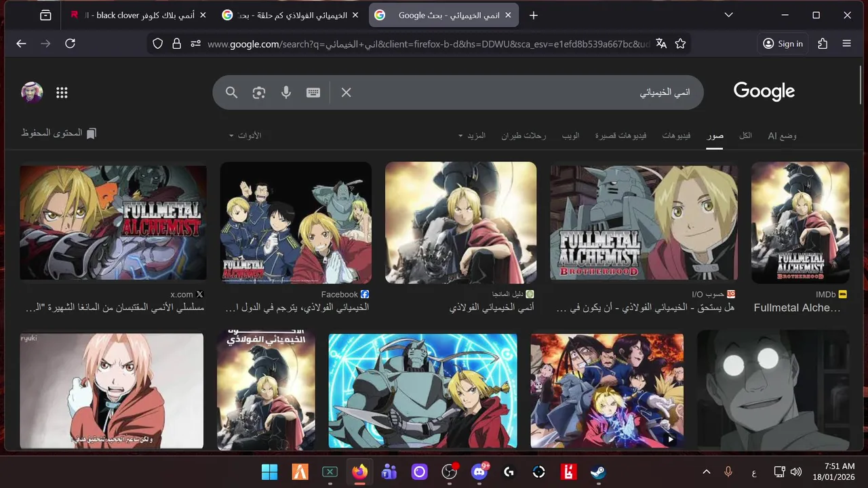This screenshot has height=488, width=868.
Task: Open the حسوب I/O Brotherhood image result
Action: [x=644, y=222]
